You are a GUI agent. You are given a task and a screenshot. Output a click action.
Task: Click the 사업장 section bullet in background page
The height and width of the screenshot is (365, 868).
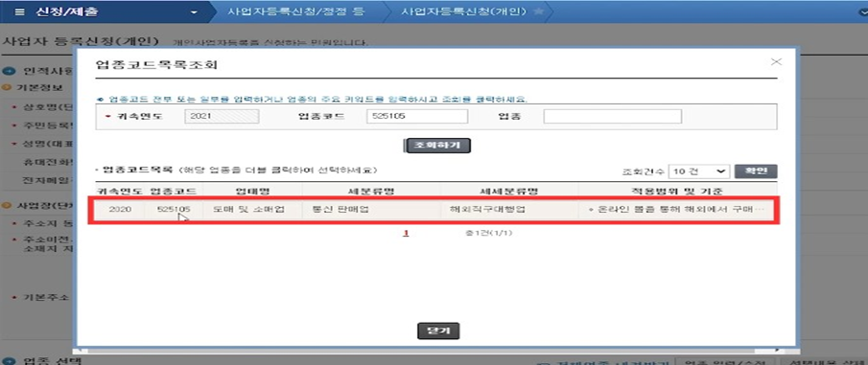6,205
